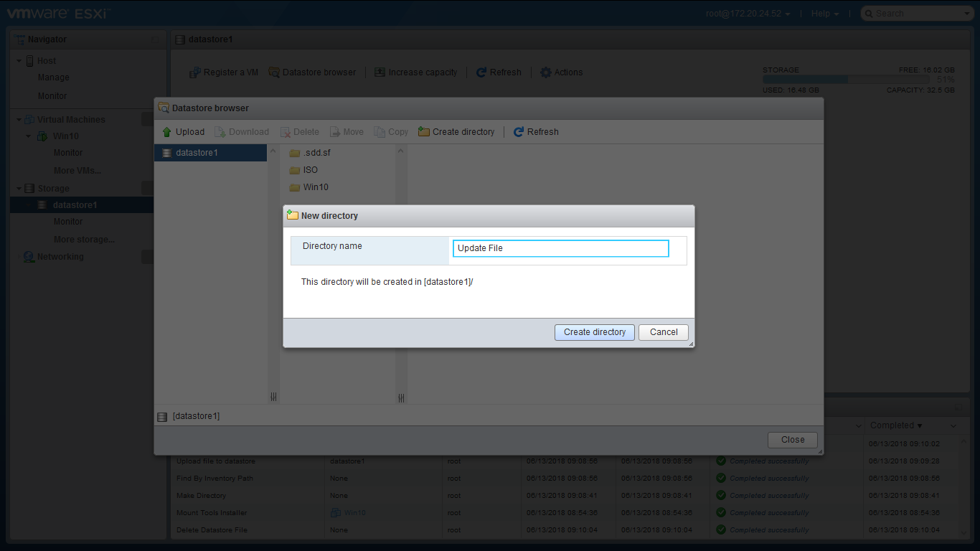Image resolution: width=980 pixels, height=551 pixels.
Task: Cancel the New directory dialog
Action: pos(663,332)
